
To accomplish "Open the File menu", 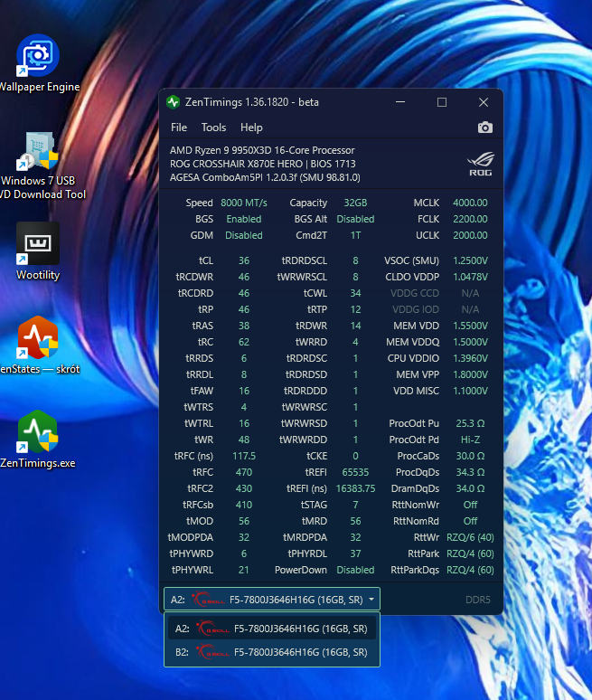I will (179, 128).
